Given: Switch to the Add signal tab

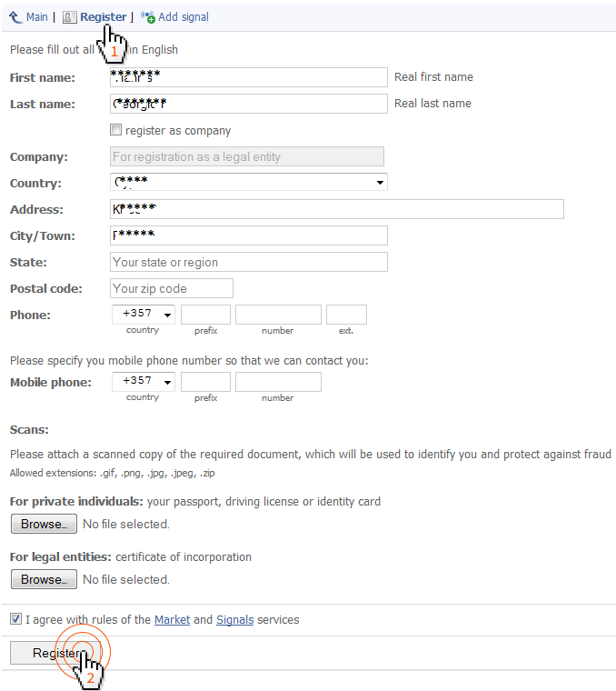Looking at the screenshot, I should 183,17.
